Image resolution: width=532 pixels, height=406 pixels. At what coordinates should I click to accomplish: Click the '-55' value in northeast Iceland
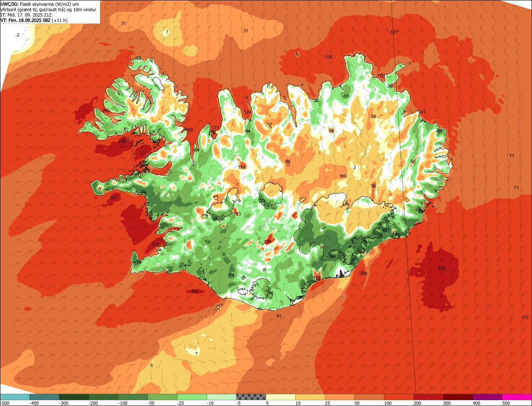pos(346,96)
